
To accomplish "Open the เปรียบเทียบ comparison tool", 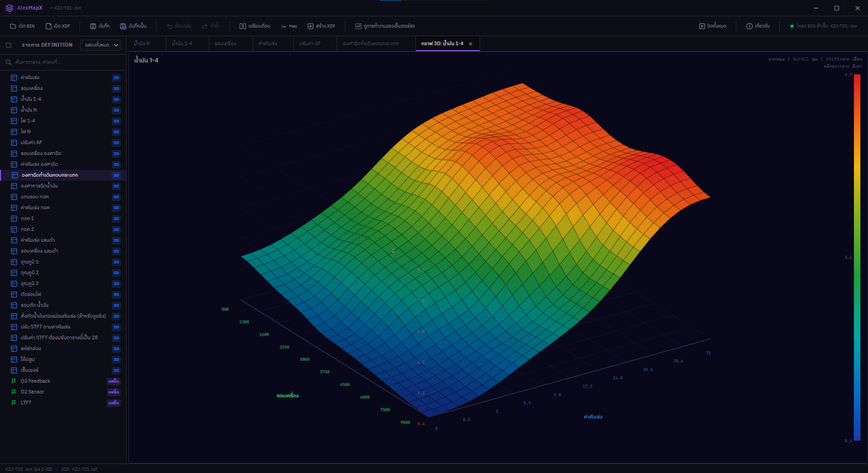I will (x=255, y=26).
